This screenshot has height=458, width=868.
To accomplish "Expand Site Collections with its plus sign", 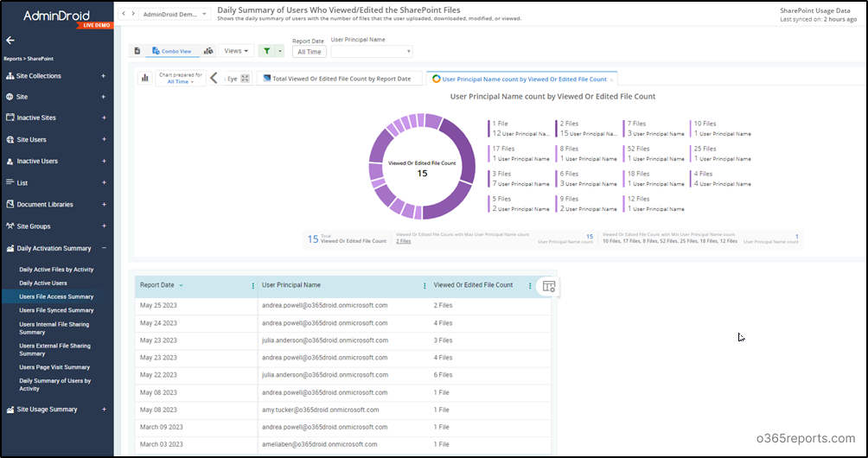I will tap(104, 76).
